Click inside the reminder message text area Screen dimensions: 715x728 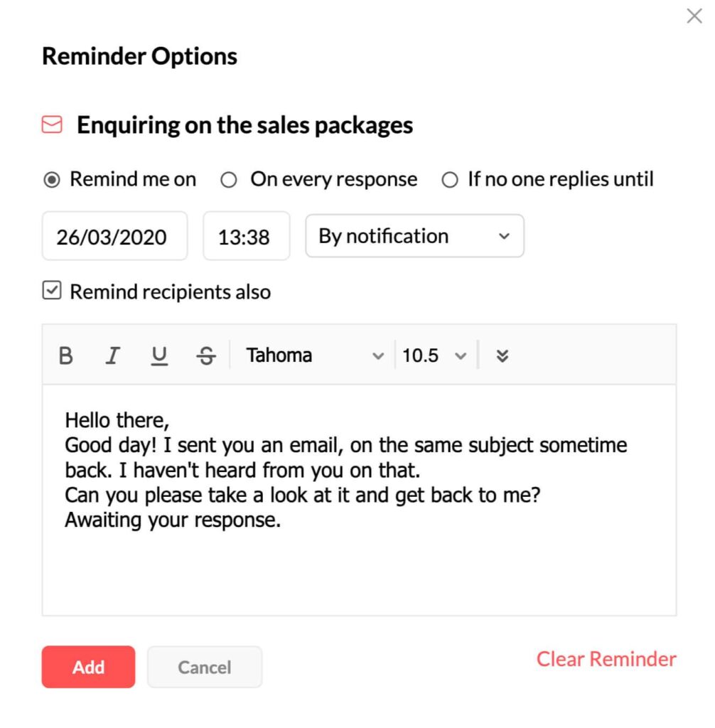360,500
